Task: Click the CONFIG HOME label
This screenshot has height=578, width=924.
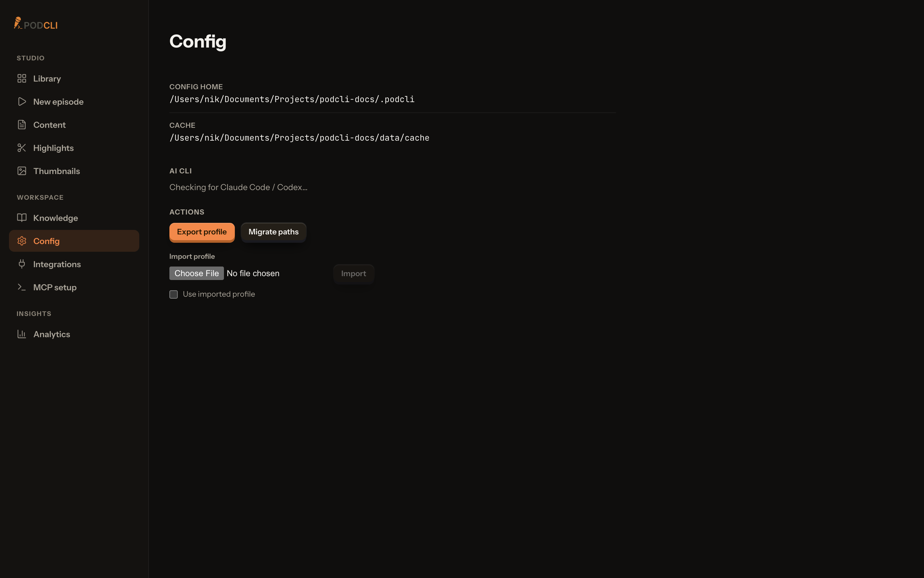Action: [196, 87]
